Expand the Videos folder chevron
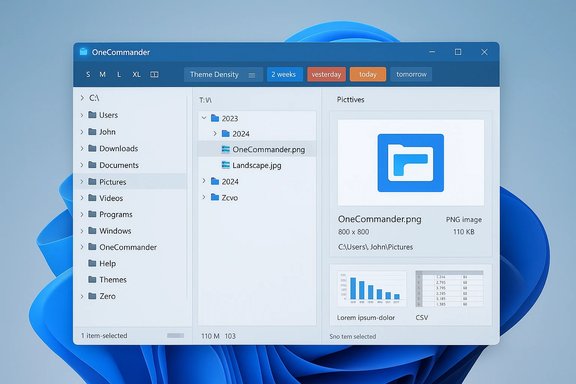 pyautogui.click(x=82, y=198)
